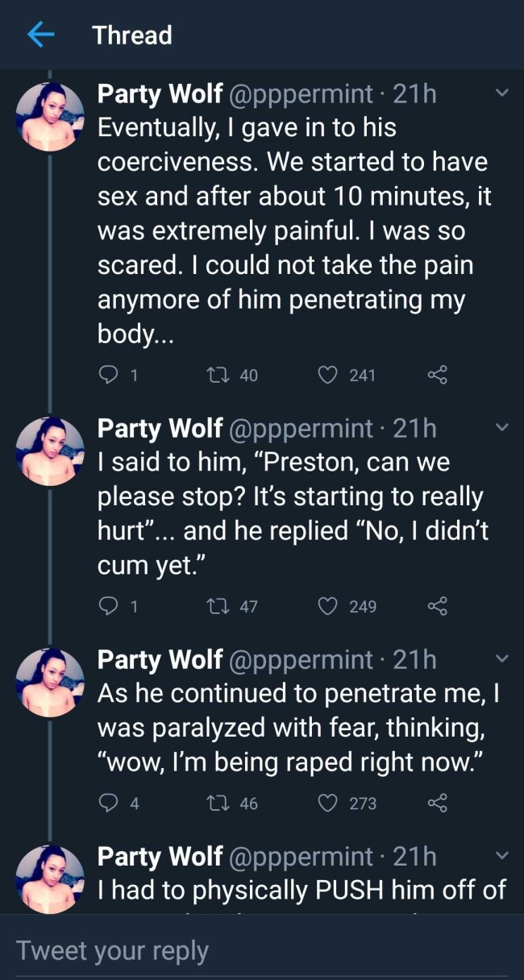Open Party Wolf profile from first tweet name

[160, 94]
